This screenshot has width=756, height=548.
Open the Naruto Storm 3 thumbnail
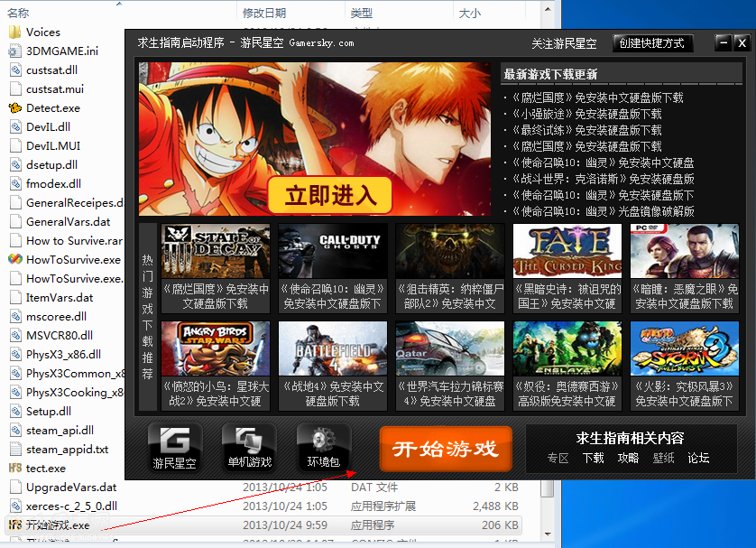[685, 348]
